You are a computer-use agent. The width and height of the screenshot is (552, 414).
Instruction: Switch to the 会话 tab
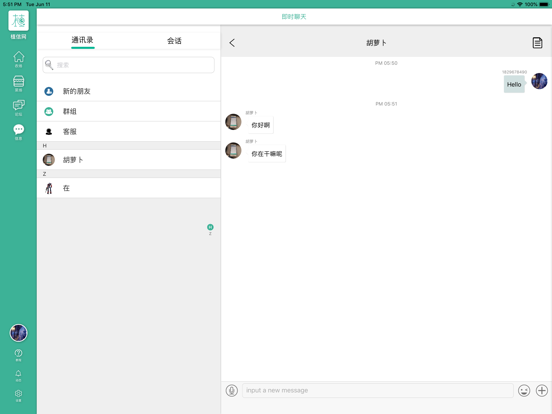(174, 41)
